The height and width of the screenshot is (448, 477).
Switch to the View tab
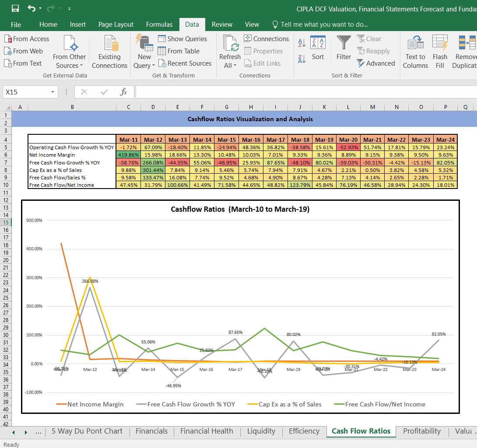tap(252, 24)
